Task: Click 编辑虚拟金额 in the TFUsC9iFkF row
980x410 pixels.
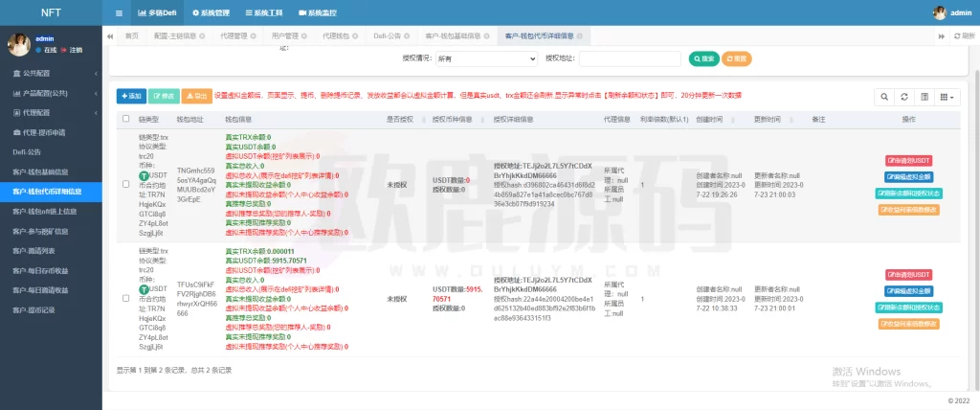Action: pyautogui.click(x=909, y=291)
